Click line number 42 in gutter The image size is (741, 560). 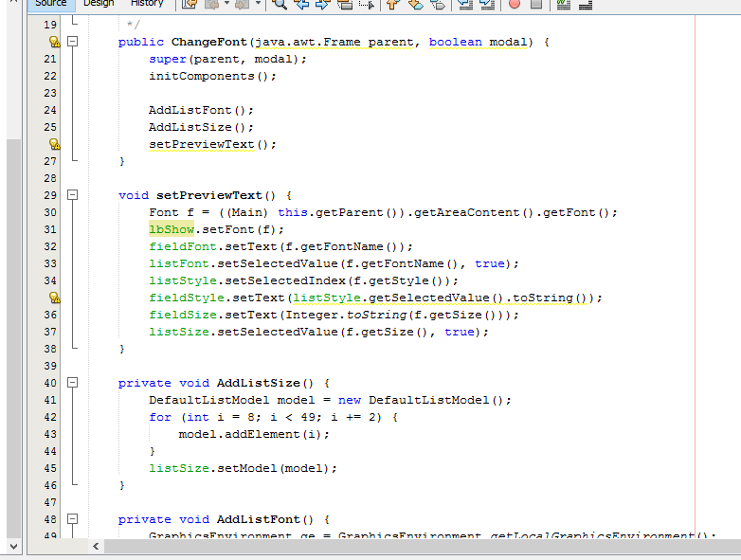point(50,417)
